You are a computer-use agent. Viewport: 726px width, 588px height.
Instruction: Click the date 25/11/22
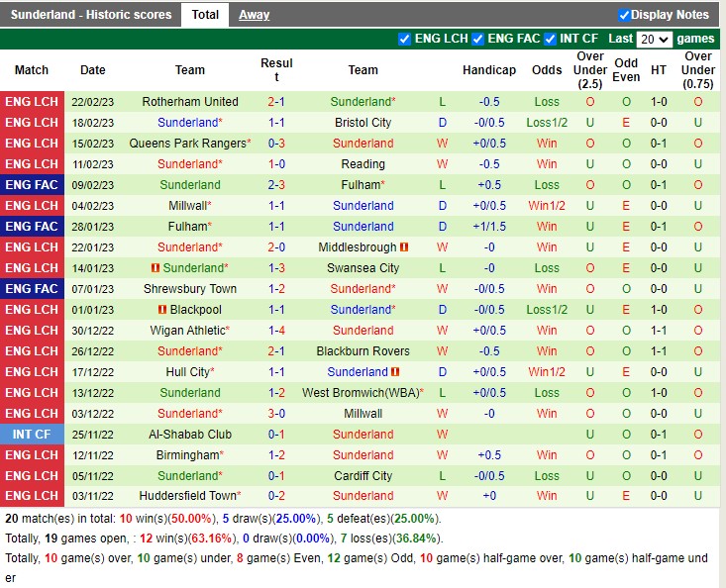(x=92, y=435)
